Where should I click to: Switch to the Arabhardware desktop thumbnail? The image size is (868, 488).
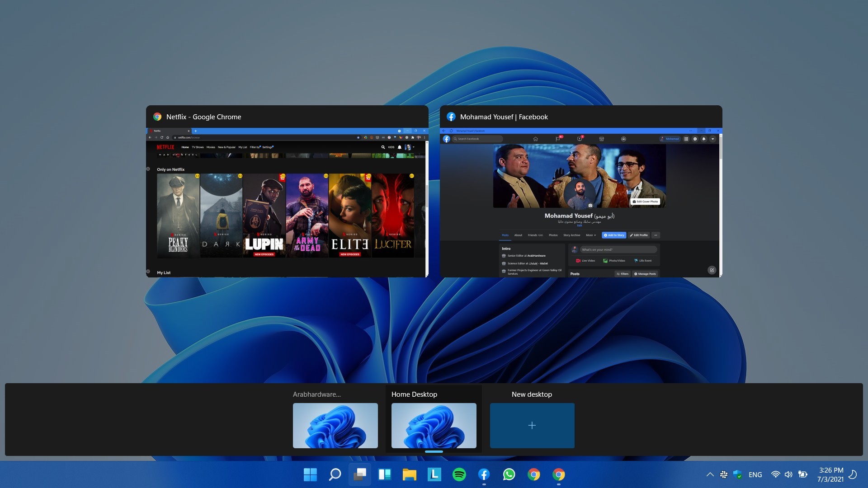tap(335, 426)
